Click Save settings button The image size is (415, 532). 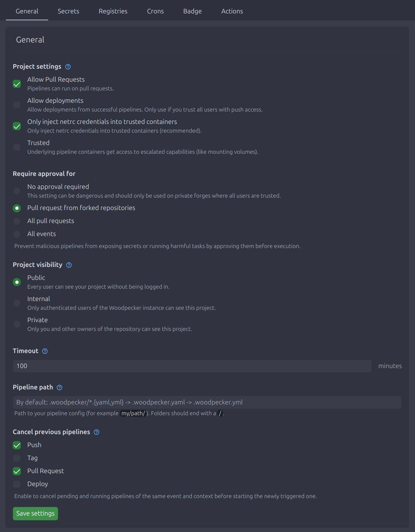pyautogui.click(x=35, y=514)
